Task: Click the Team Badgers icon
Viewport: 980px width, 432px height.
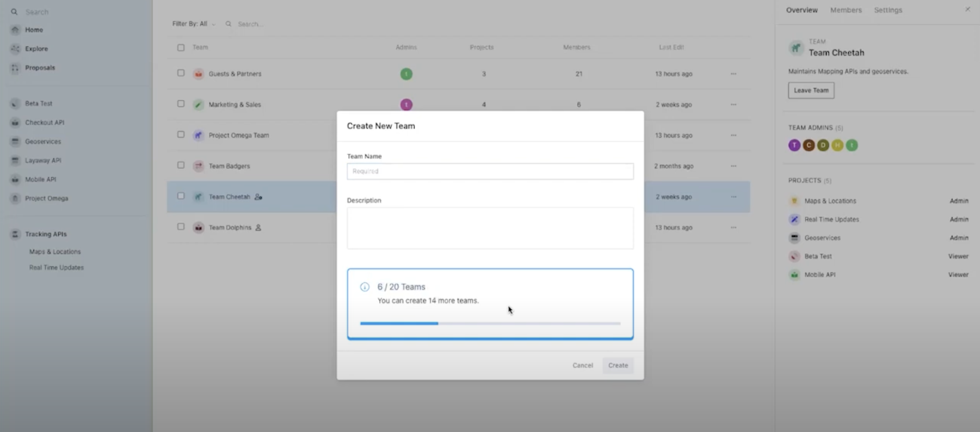Action: point(199,166)
